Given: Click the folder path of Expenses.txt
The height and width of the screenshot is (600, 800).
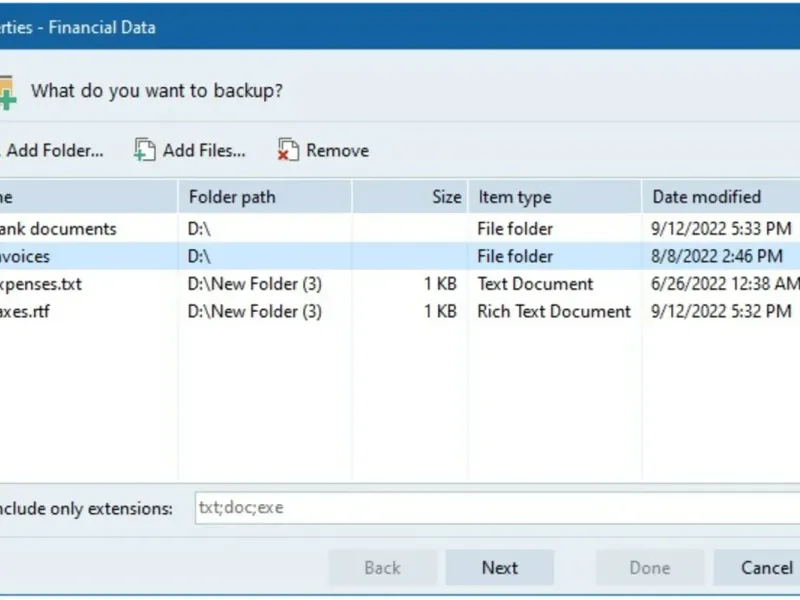Looking at the screenshot, I should [x=255, y=284].
